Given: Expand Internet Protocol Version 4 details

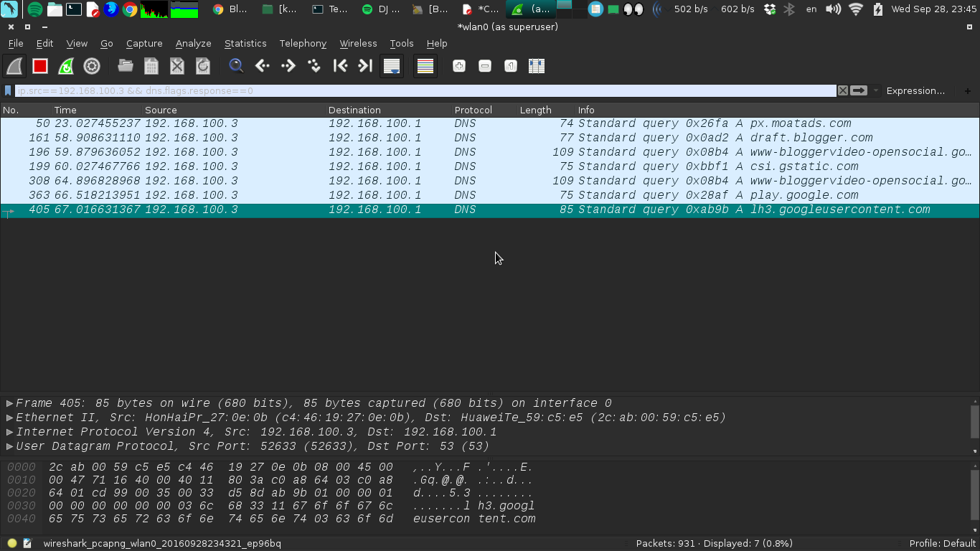Looking at the screenshot, I should pyautogui.click(x=9, y=432).
